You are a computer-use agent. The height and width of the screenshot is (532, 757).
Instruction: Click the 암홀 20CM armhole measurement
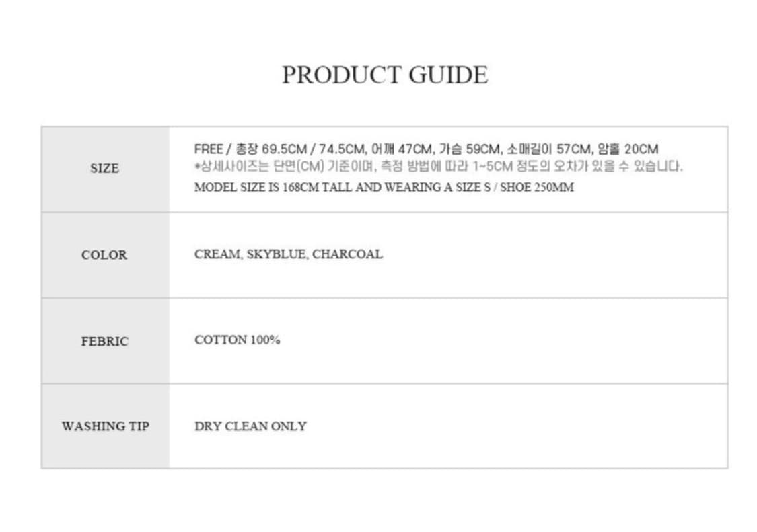(x=628, y=149)
